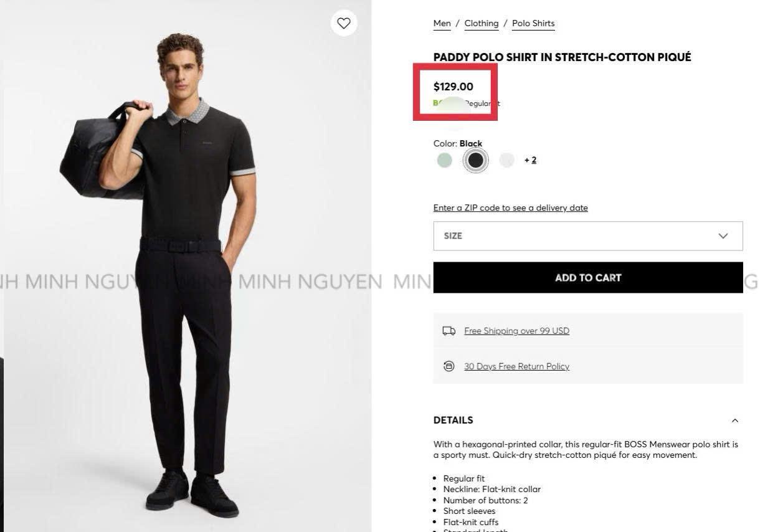The image size is (760, 532).
Task: Click the SIZE dropdown chevron arrow
Action: tap(723, 236)
